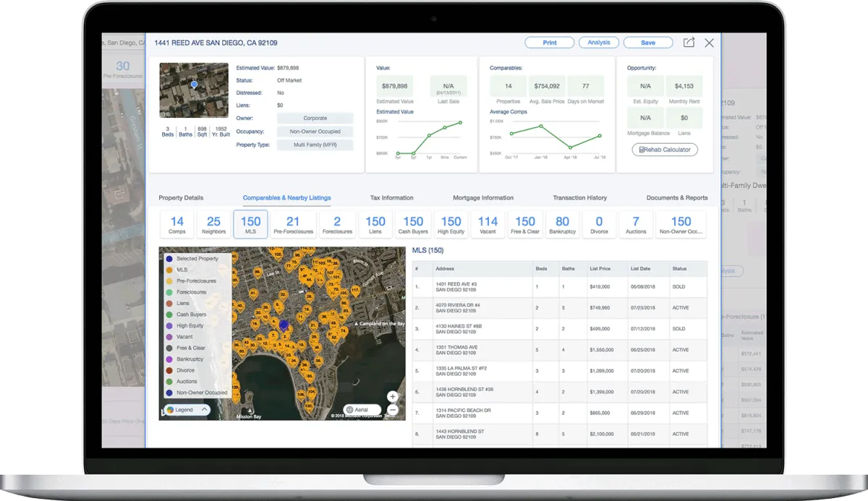
Task: Toggle Liens in the map legend
Action: click(177, 304)
